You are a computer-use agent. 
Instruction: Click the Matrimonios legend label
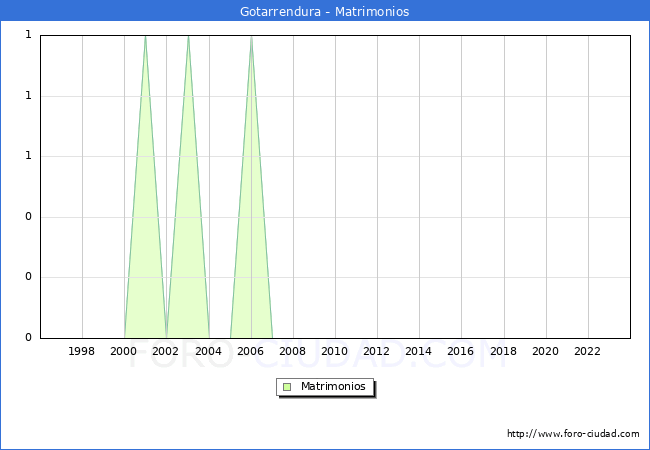333,387
